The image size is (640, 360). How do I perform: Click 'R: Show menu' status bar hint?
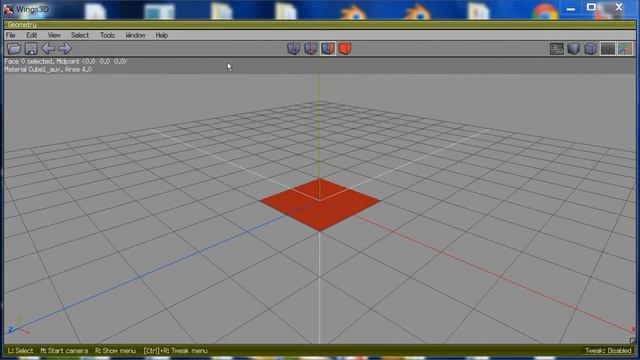pyautogui.click(x=116, y=351)
